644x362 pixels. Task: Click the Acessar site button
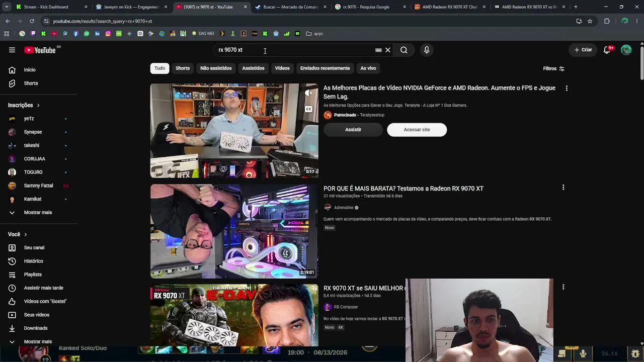pos(417,130)
